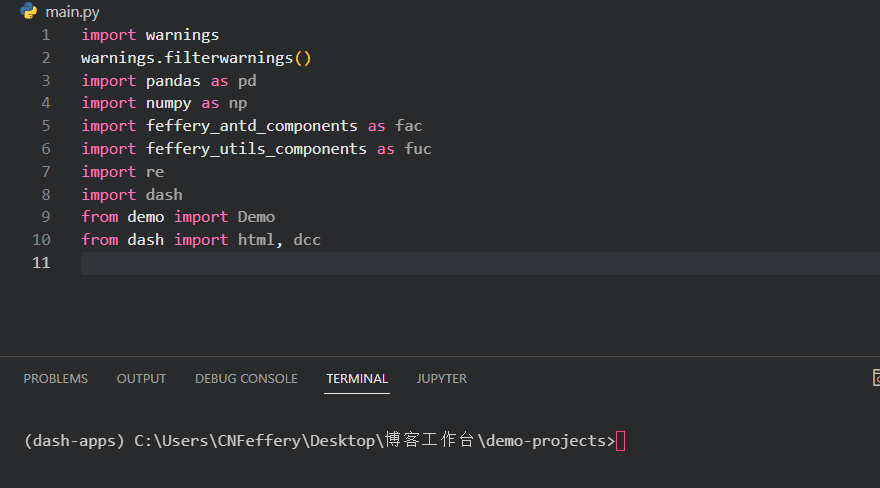The height and width of the screenshot is (488, 880).
Task: Click the '(dash-apps)' environment label in terminal
Action: pyautogui.click(x=74, y=441)
